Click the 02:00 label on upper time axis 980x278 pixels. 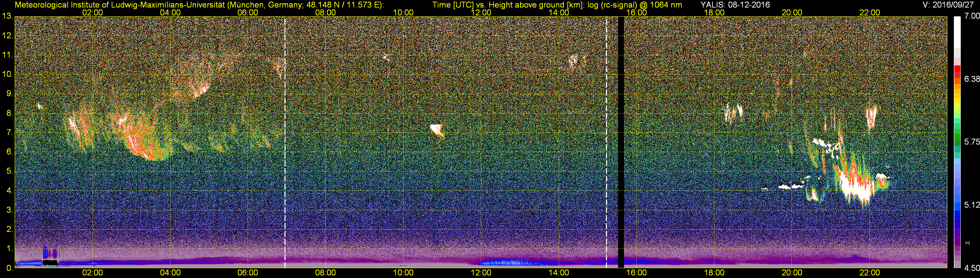click(92, 12)
